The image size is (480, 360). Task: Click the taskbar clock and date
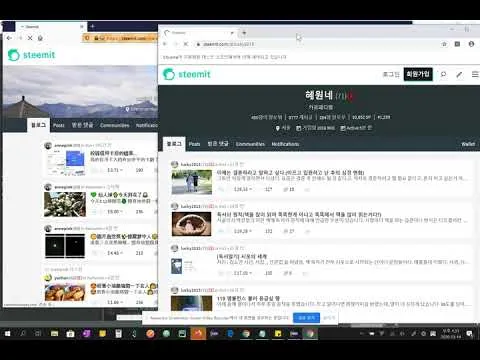click(x=451, y=334)
